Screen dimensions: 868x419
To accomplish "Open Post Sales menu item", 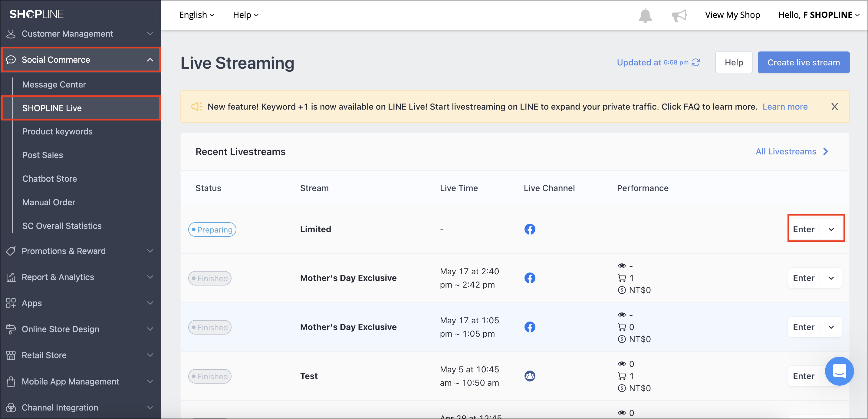I will [42, 155].
